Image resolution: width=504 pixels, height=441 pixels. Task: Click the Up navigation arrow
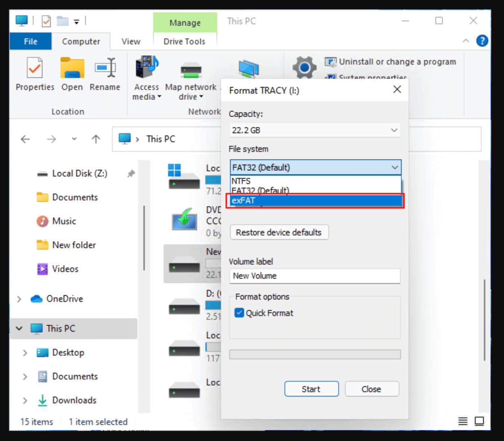pos(96,139)
